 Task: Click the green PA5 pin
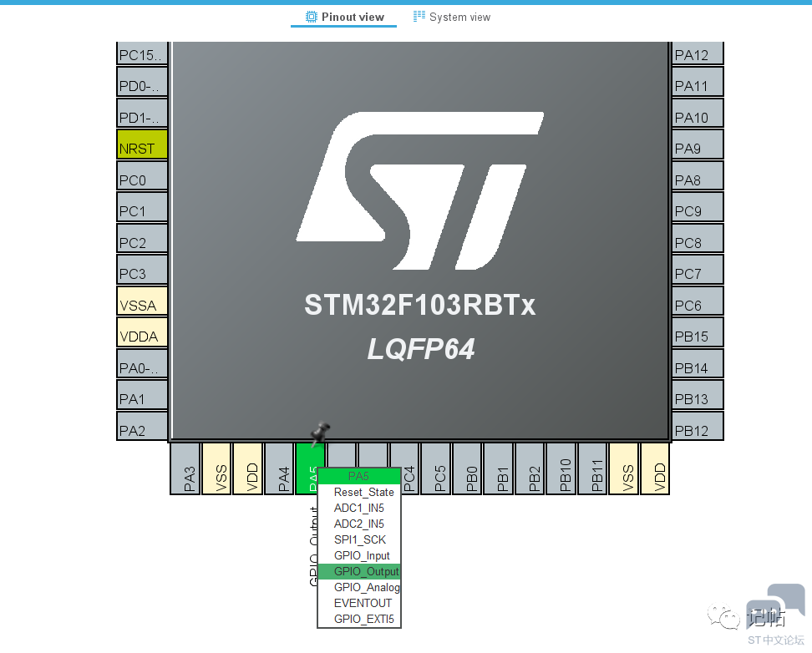[306, 468]
